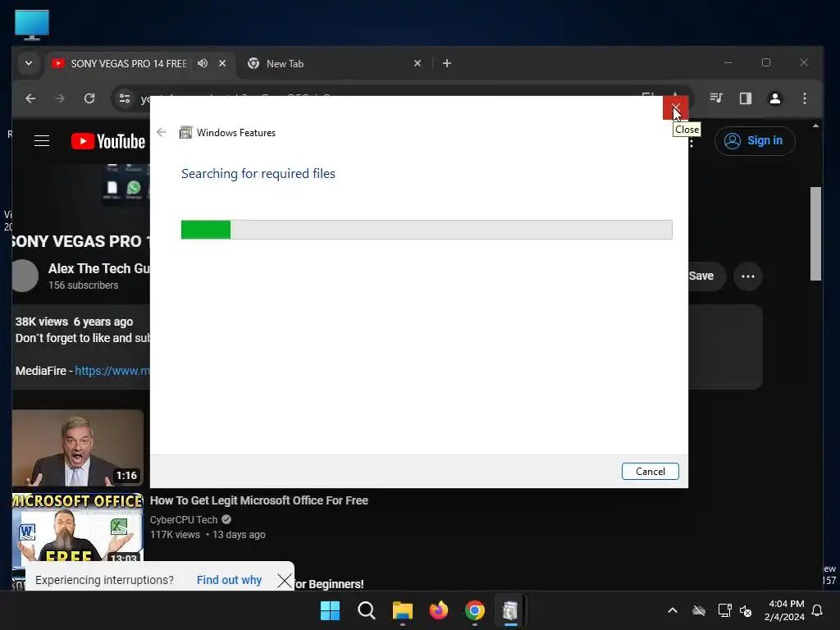Image resolution: width=840 pixels, height=630 pixels.
Task: Mute the YouTube tab audio icon
Action: pyautogui.click(x=203, y=63)
